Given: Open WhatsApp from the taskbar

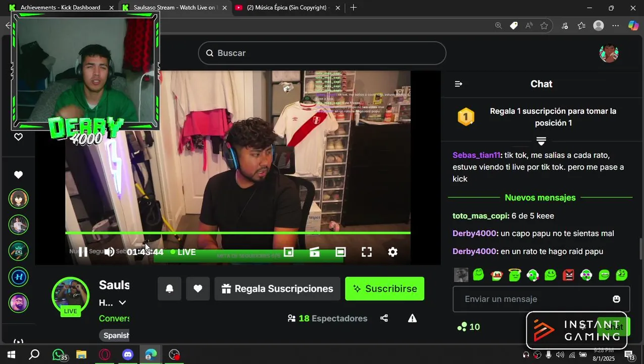Looking at the screenshot, I should pos(60,354).
